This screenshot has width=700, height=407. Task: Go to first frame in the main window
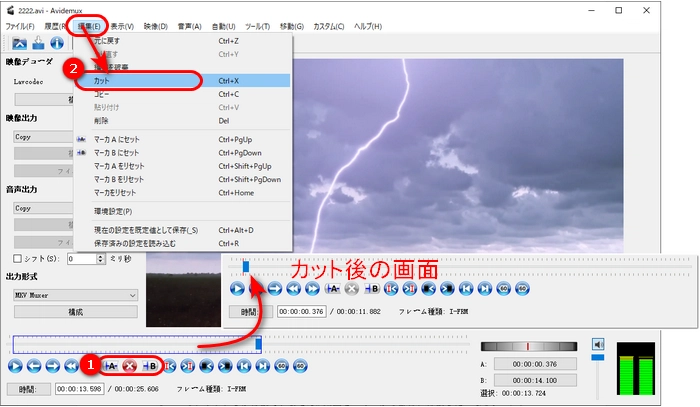(244, 366)
